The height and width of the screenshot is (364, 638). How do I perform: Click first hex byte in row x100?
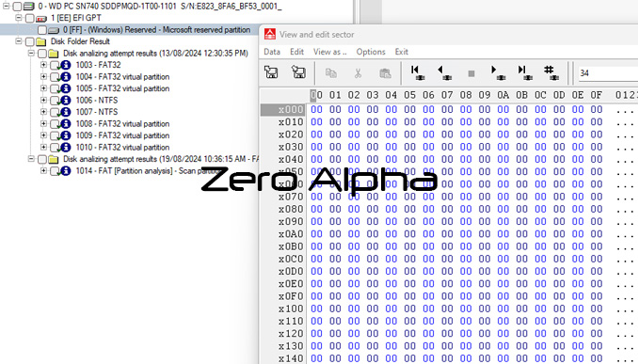point(316,309)
